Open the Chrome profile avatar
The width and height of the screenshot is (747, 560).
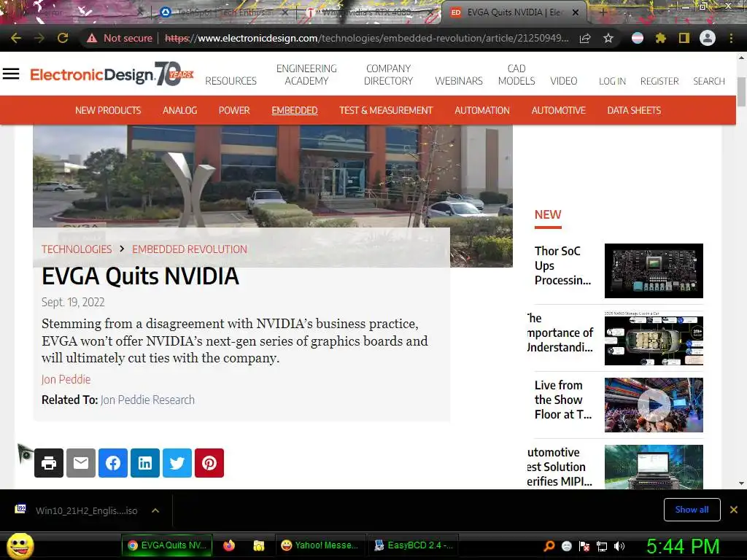(708, 38)
